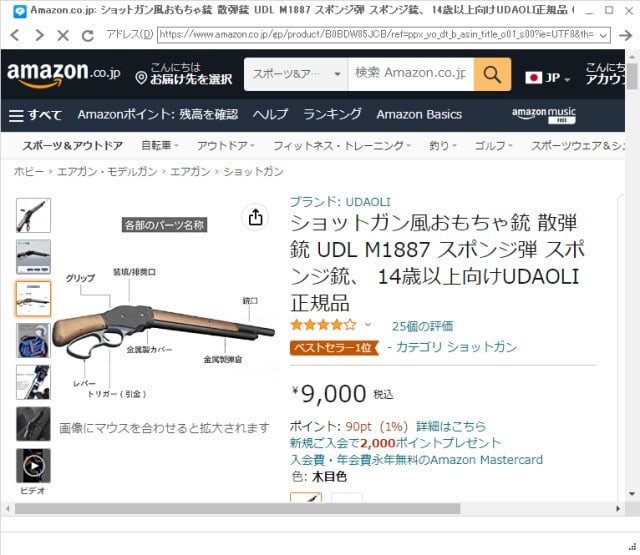Open the hamburger すべて menu
This screenshot has height=555, width=640.
[35, 115]
